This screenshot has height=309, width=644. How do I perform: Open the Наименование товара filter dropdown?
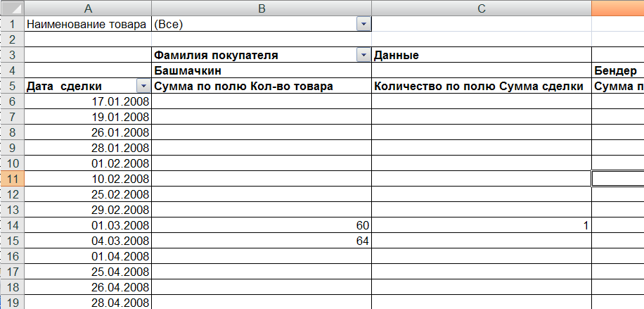click(363, 24)
